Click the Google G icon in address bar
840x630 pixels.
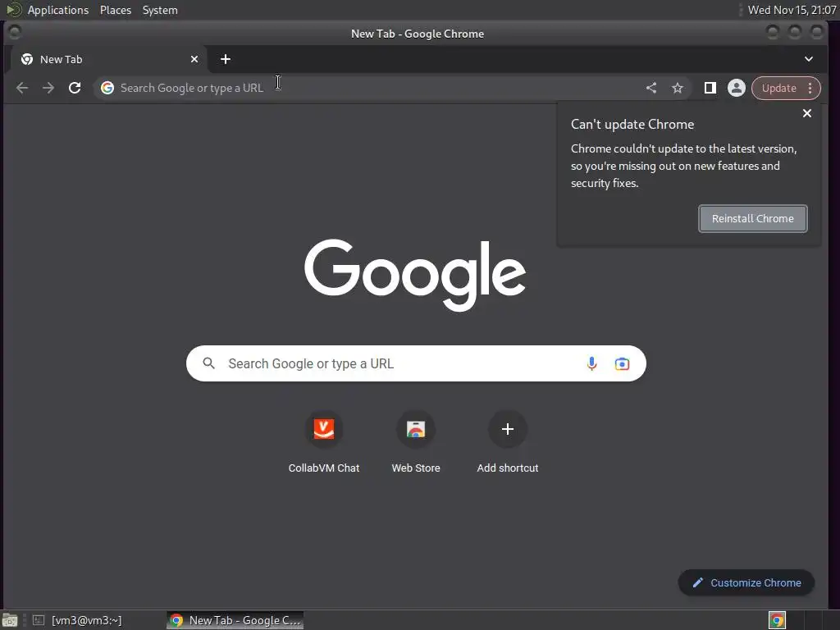coord(107,88)
